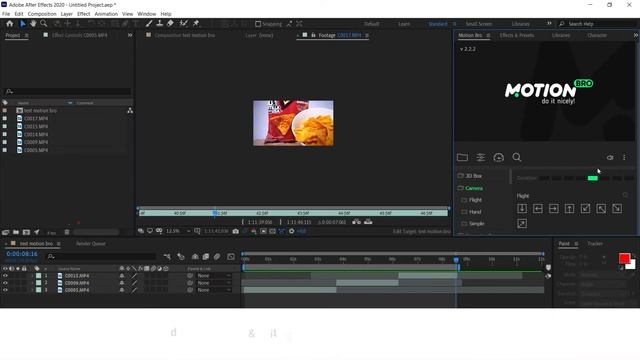
Task: Open the Animation menu
Action: 106,14
